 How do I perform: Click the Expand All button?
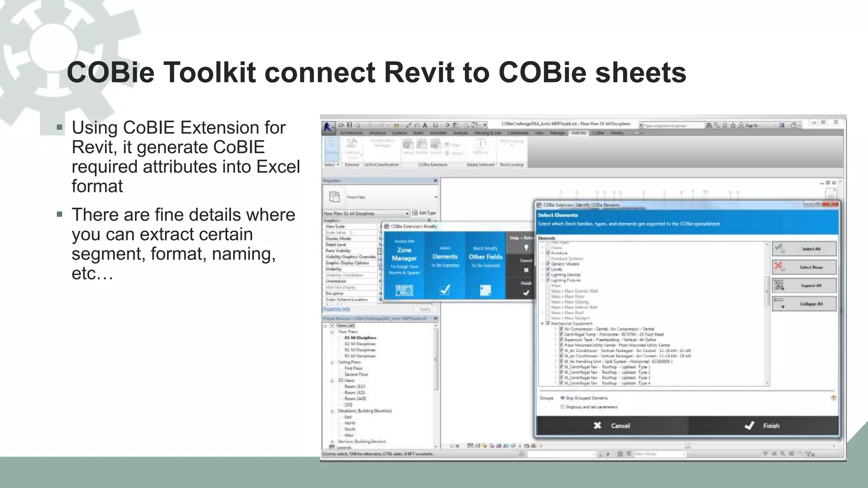[x=804, y=285]
